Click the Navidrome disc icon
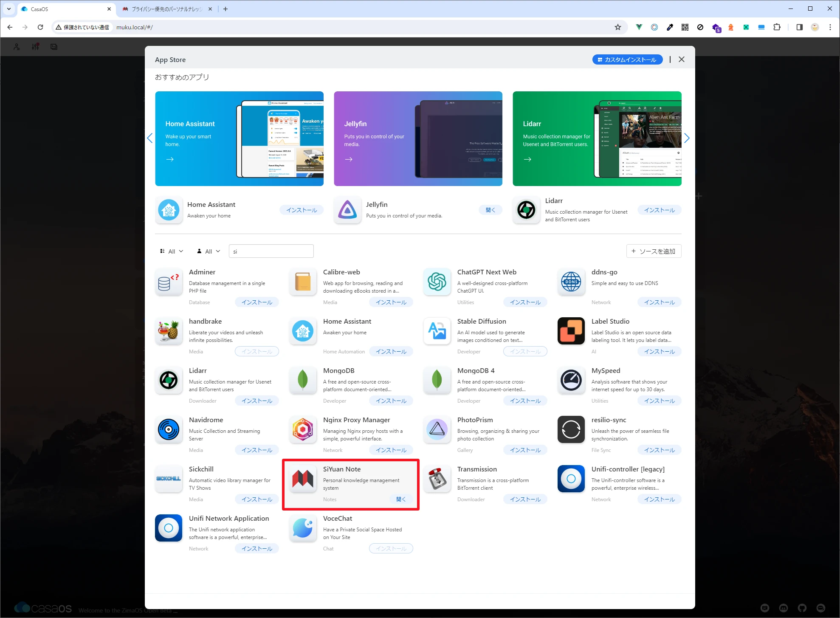 169,430
